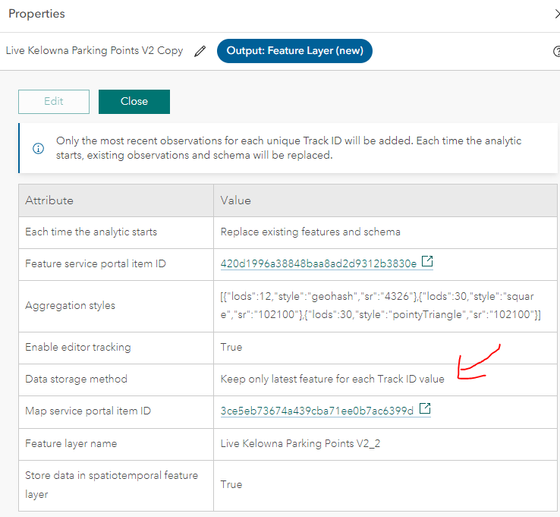Click the Properties panel heading

click(37, 14)
